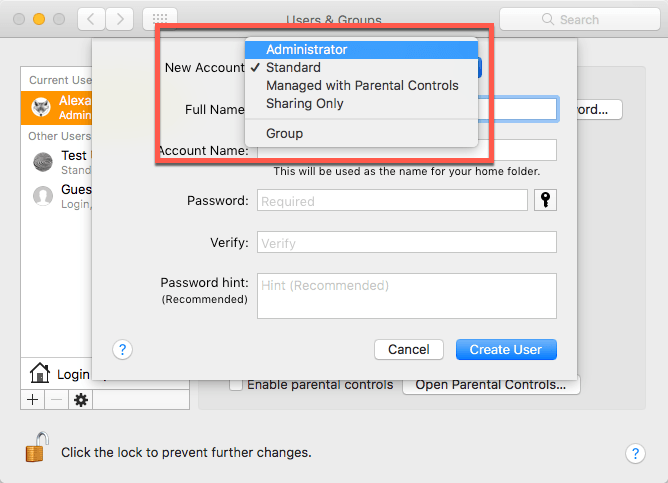Image resolution: width=668 pixels, height=483 pixels.
Task: Pick Managed with Parental Controls option
Action: [362, 85]
